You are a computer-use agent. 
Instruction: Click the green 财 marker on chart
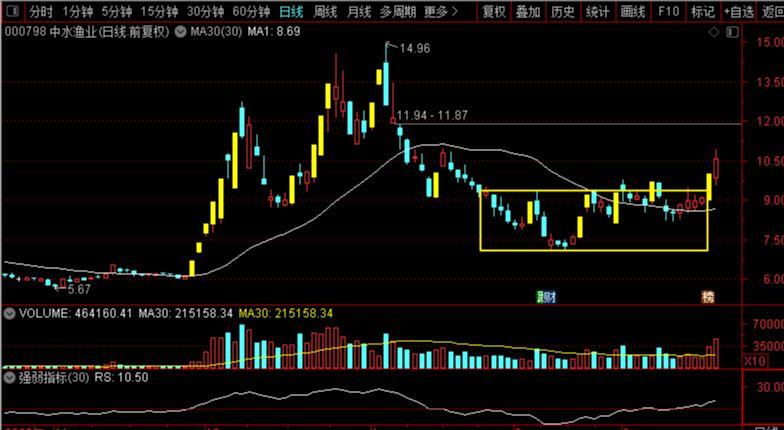pos(546,297)
